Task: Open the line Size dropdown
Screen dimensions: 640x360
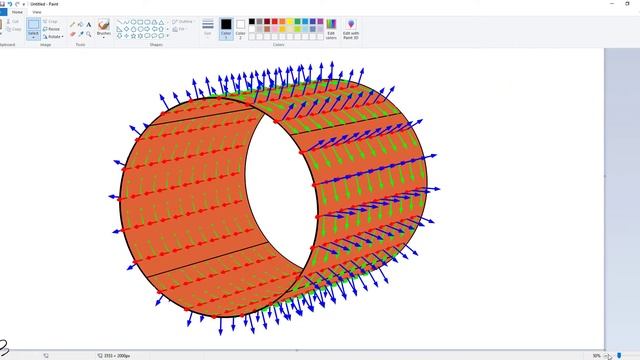Action: tap(208, 29)
